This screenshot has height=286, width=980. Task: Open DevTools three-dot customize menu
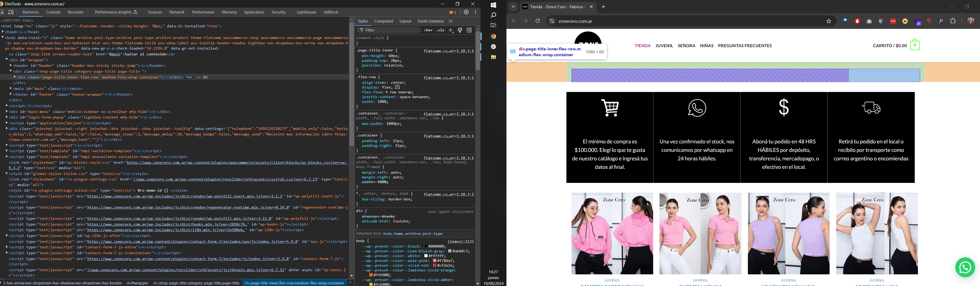[476, 12]
